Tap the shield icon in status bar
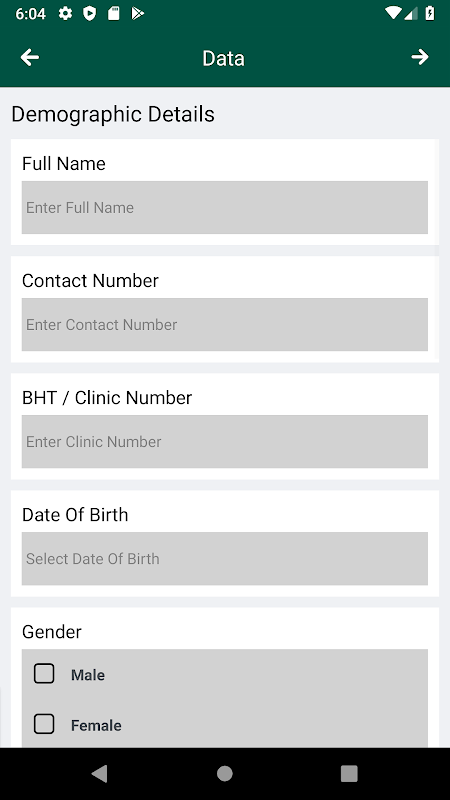Viewport: 450px width, 800px height. coord(90,14)
